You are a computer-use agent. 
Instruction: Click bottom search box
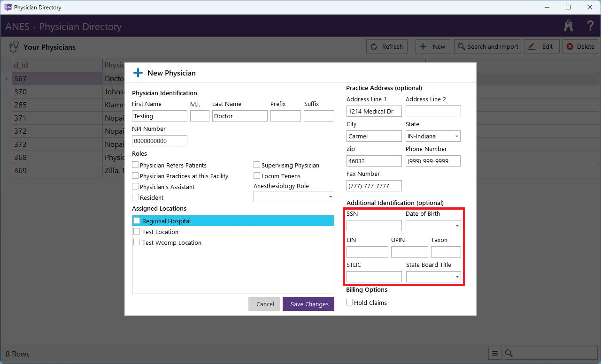551,354
